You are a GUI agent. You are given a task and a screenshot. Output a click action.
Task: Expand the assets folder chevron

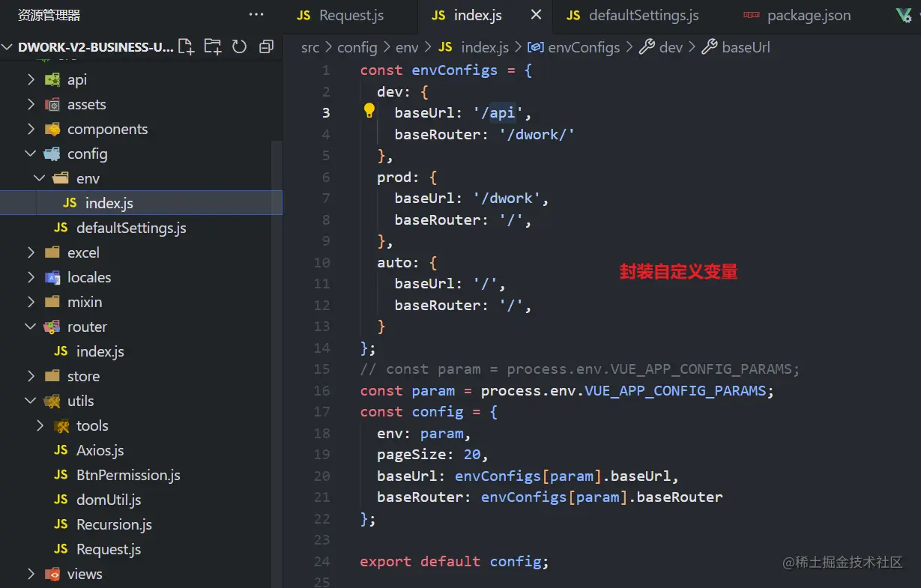click(31, 104)
